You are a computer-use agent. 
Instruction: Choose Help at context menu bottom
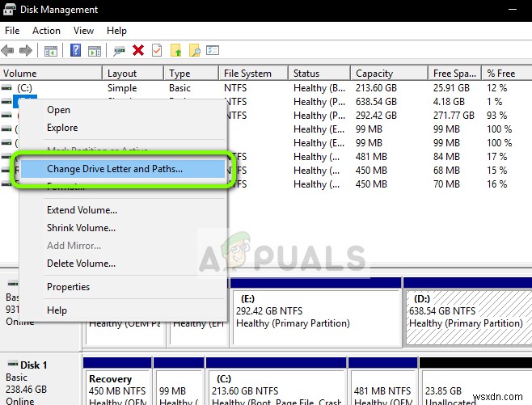click(123, 310)
